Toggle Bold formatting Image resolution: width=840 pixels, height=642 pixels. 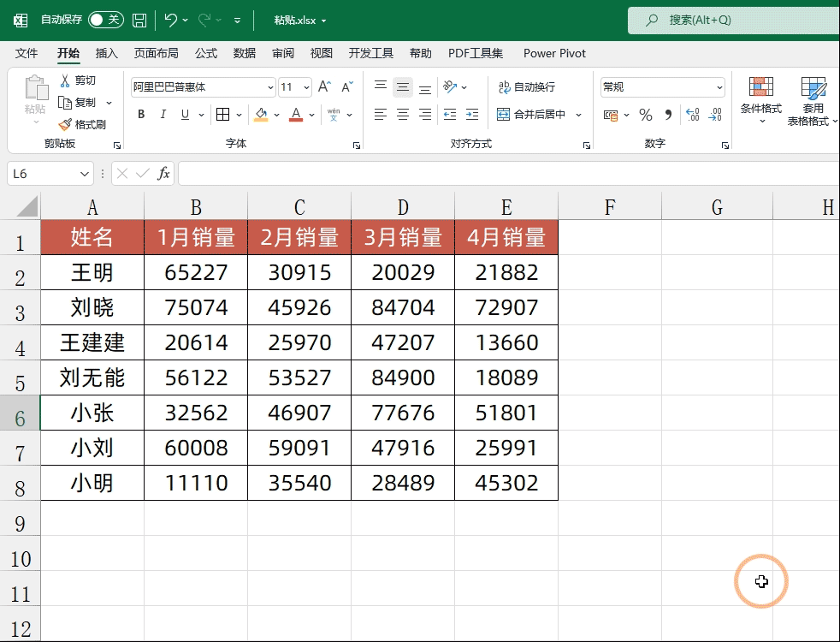(x=141, y=115)
